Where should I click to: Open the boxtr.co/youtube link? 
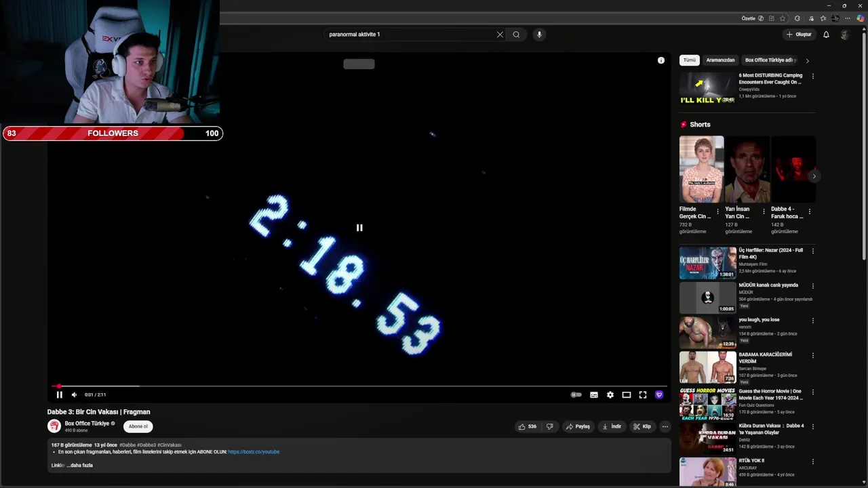click(x=254, y=452)
